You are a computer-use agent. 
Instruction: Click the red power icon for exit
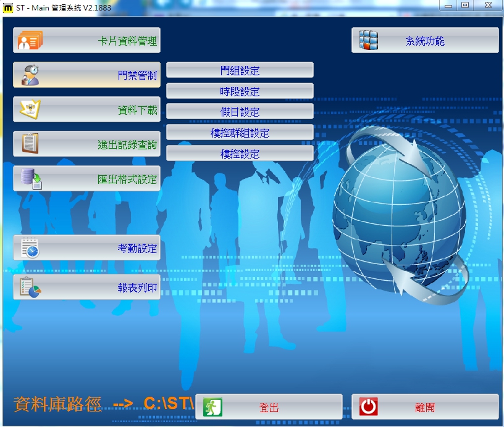point(369,407)
